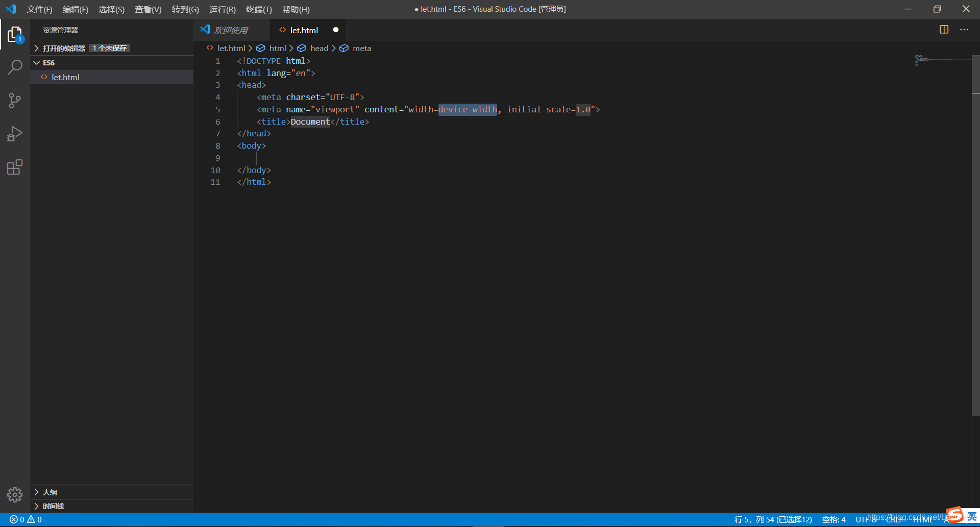Viewport: 980px width, 527px height.
Task: Click line number 11 in gutter
Action: 215,182
